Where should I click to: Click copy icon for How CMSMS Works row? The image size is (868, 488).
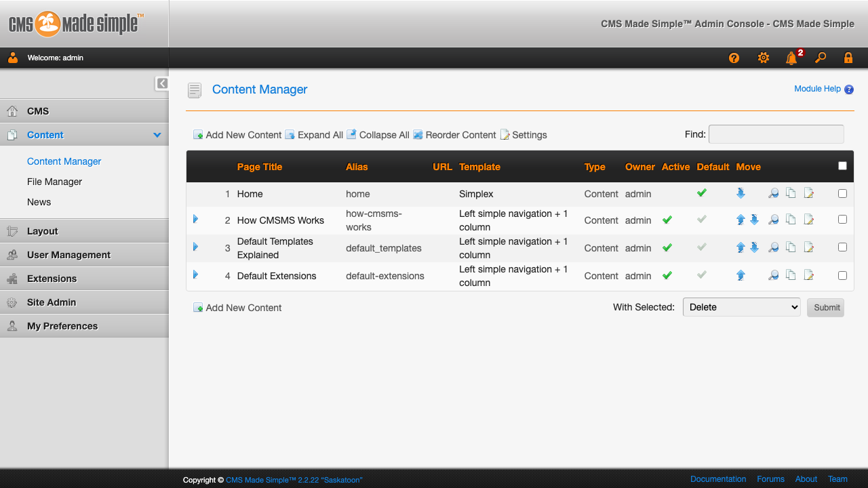point(791,220)
